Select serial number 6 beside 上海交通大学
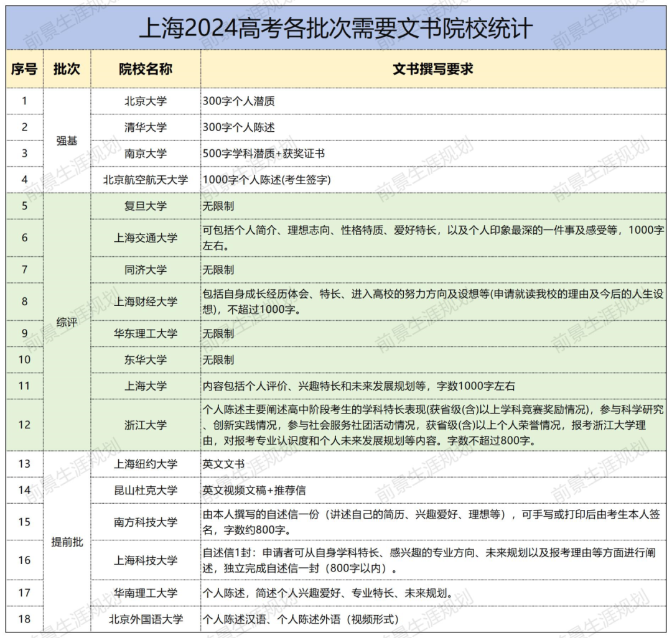 24,238
